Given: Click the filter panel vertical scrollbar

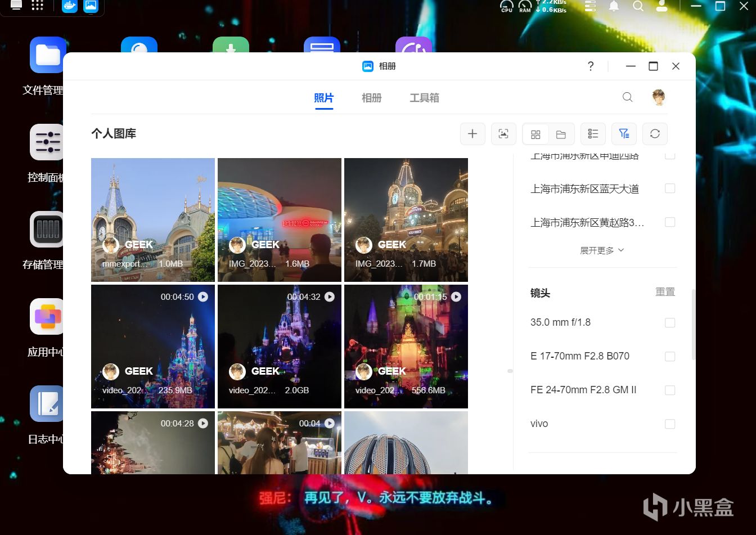Looking at the screenshot, I should coord(694,325).
